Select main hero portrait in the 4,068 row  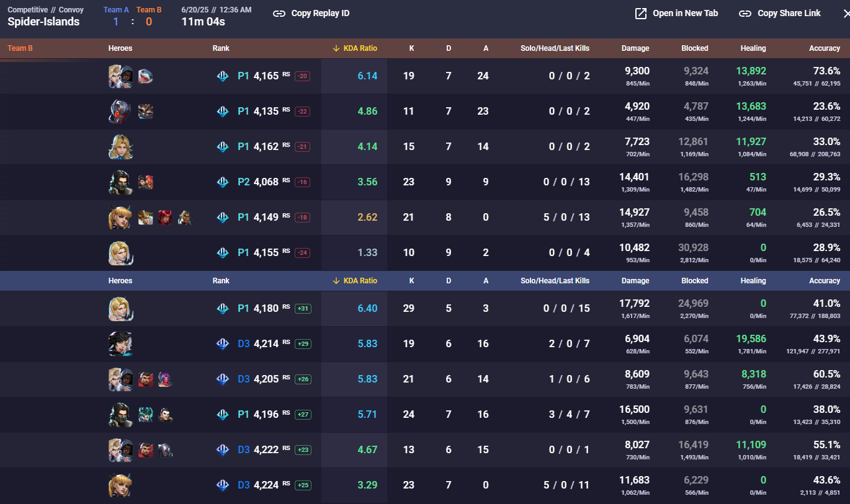[x=120, y=182]
